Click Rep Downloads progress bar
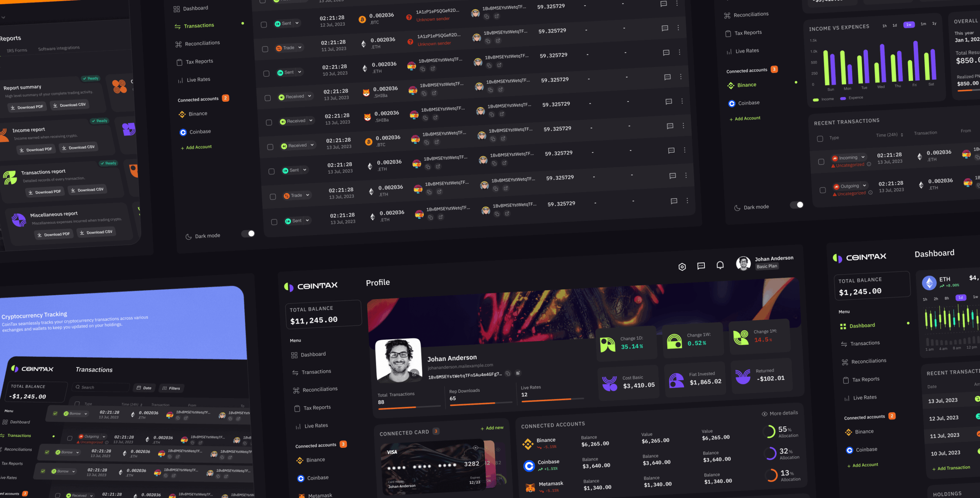Image resolution: width=980 pixels, height=498 pixels. (x=481, y=404)
